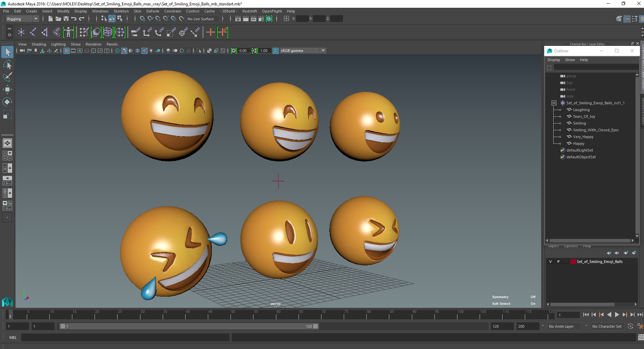Open Render Settings from the status line
644x349 pixels.
(x=261, y=19)
